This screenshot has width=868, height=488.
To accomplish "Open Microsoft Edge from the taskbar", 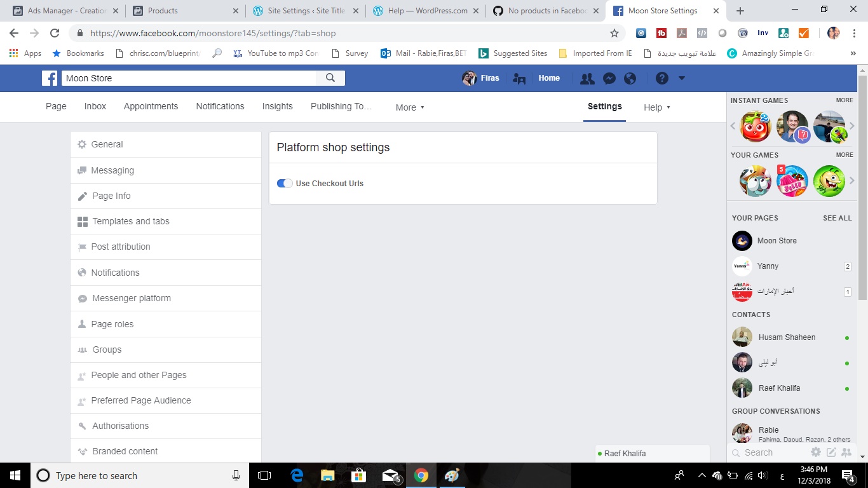I will pos(297,475).
